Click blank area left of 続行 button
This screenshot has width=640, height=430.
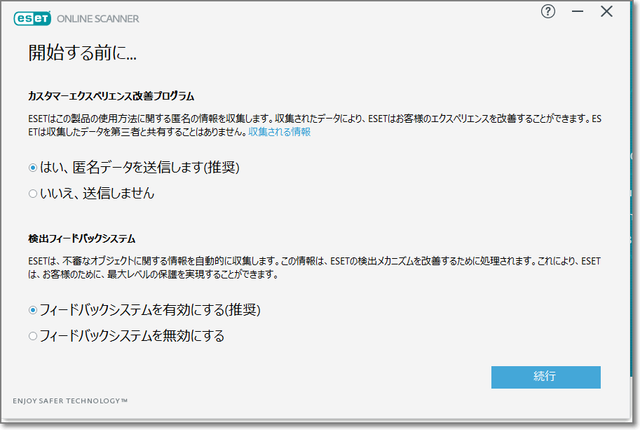click(300, 377)
